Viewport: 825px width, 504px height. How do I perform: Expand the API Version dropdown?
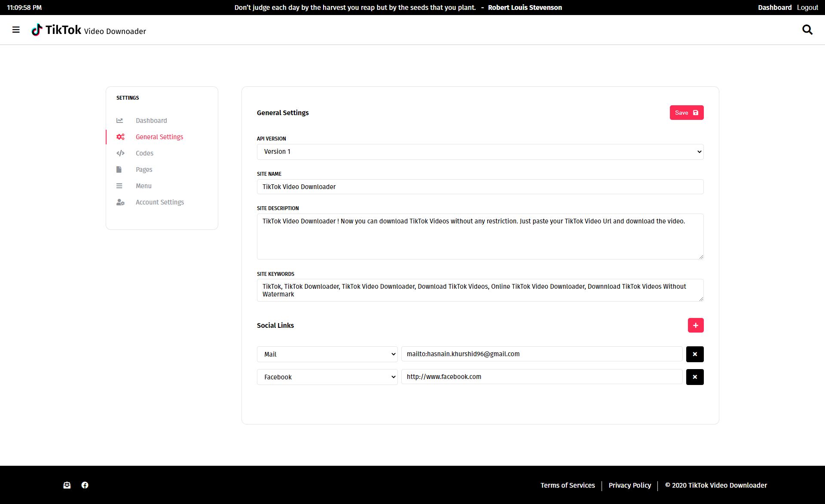(x=480, y=152)
